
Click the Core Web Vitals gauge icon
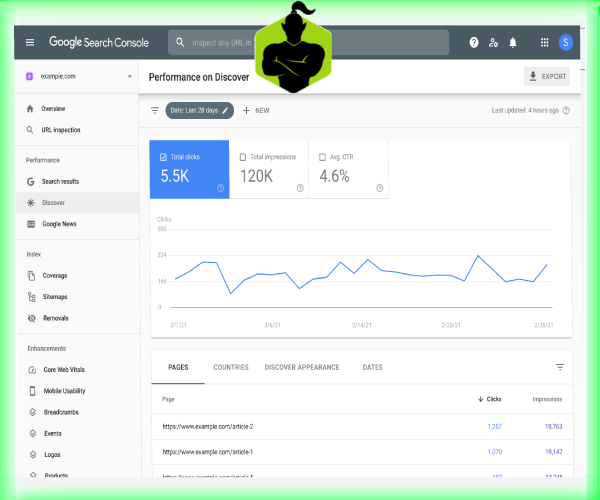click(x=33, y=370)
